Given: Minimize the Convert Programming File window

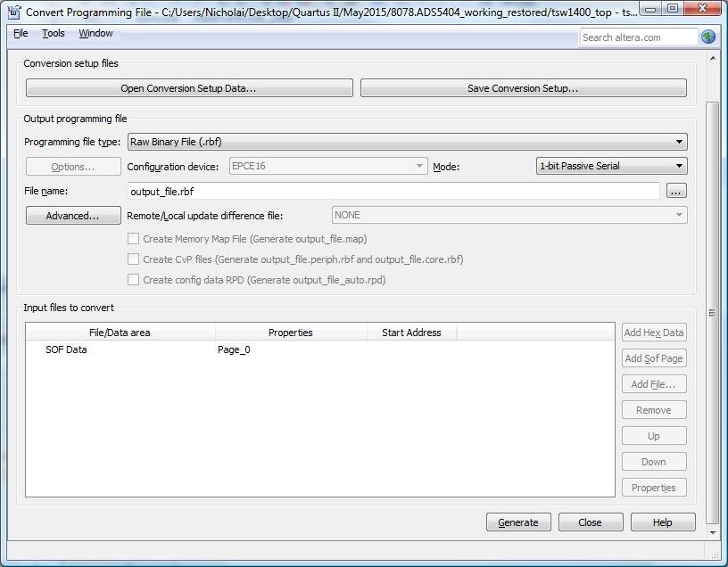Looking at the screenshot, I should point(650,9).
